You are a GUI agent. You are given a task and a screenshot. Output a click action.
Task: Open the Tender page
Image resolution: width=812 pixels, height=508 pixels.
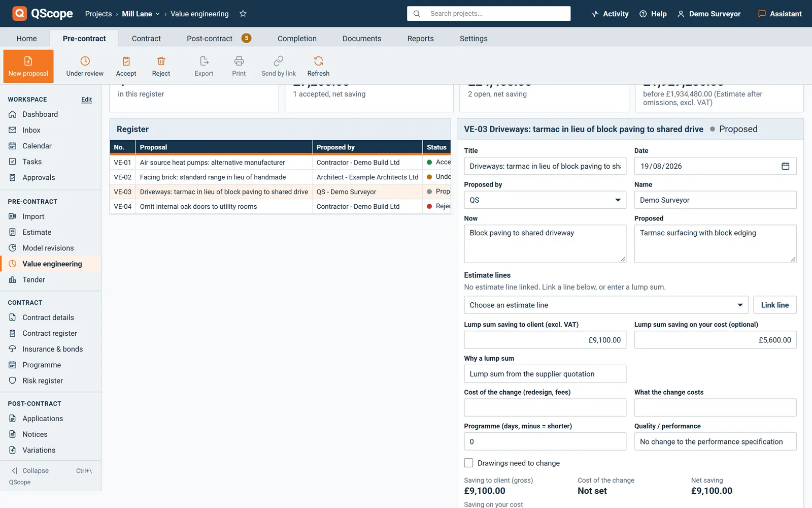[x=50, y=279]
